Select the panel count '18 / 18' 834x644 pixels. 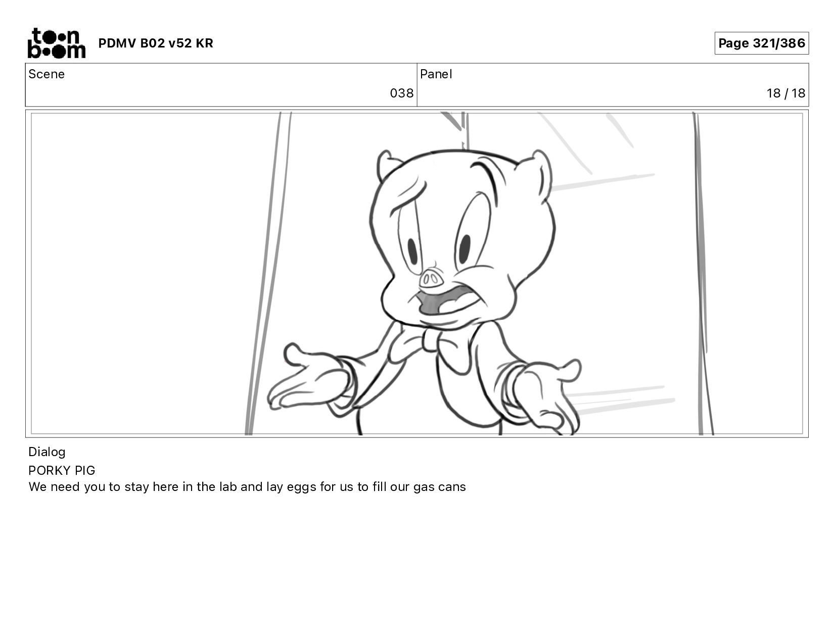coord(785,93)
